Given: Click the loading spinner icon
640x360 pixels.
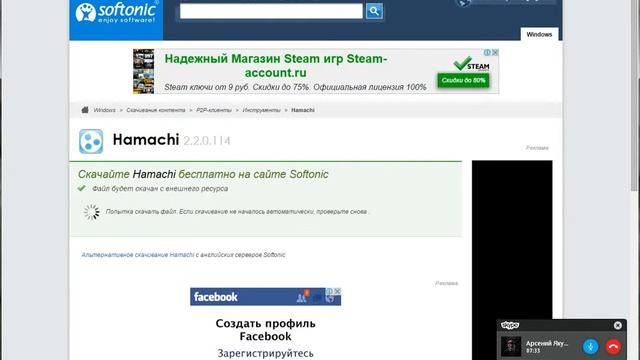Looking at the screenshot, I should tap(91, 212).
